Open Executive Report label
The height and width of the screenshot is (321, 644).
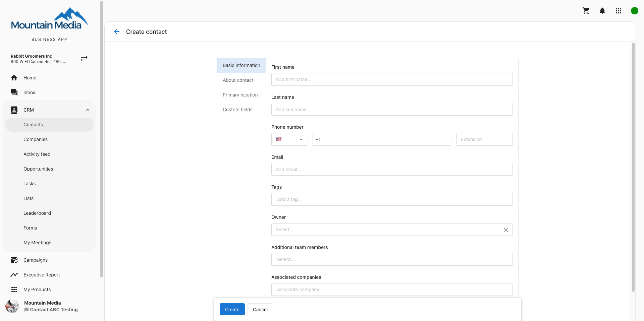point(42,275)
